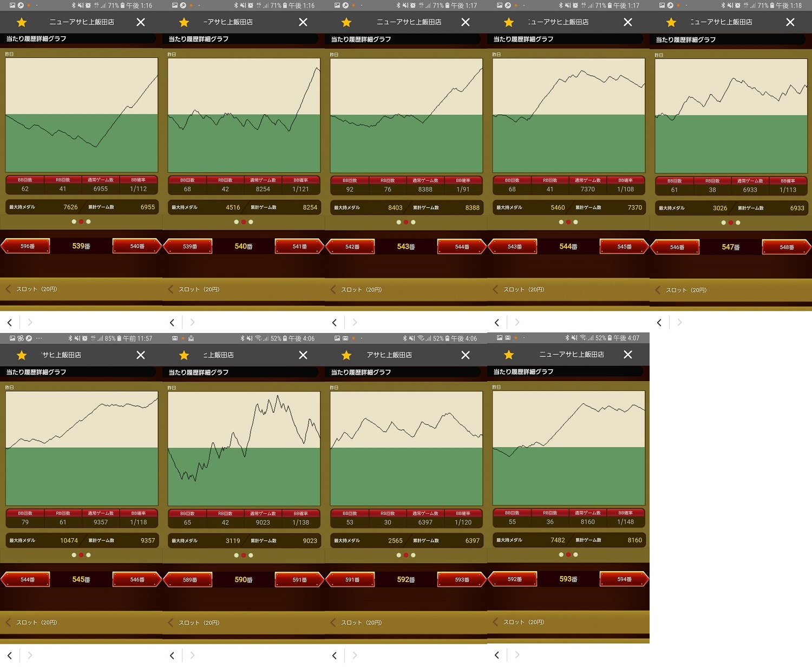The width and height of the screenshot is (812, 667).
Task: Tap the max medals value 10474
Action: (69, 541)
